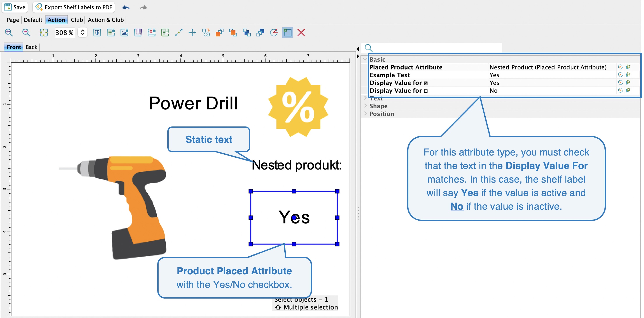Select the add product attribute text tool
The width and height of the screenshot is (644, 318).
(x=111, y=33)
